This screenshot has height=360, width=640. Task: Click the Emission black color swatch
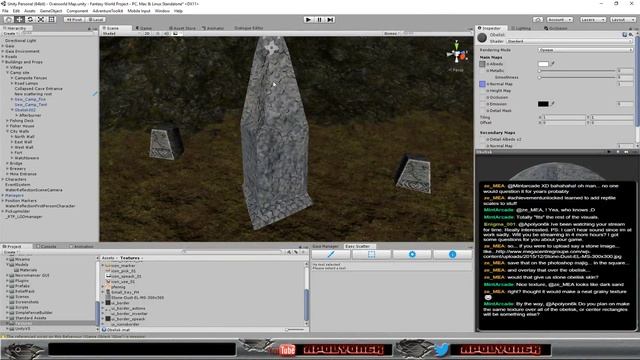pyautogui.click(x=543, y=104)
